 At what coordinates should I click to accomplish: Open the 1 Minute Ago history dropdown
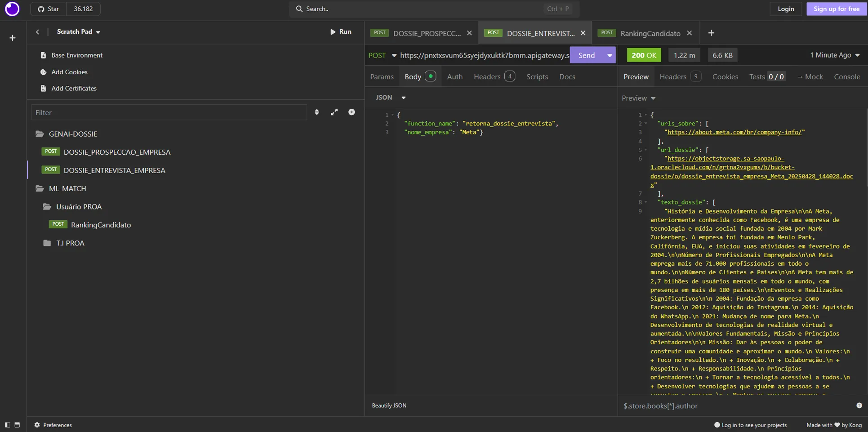[835, 55]
